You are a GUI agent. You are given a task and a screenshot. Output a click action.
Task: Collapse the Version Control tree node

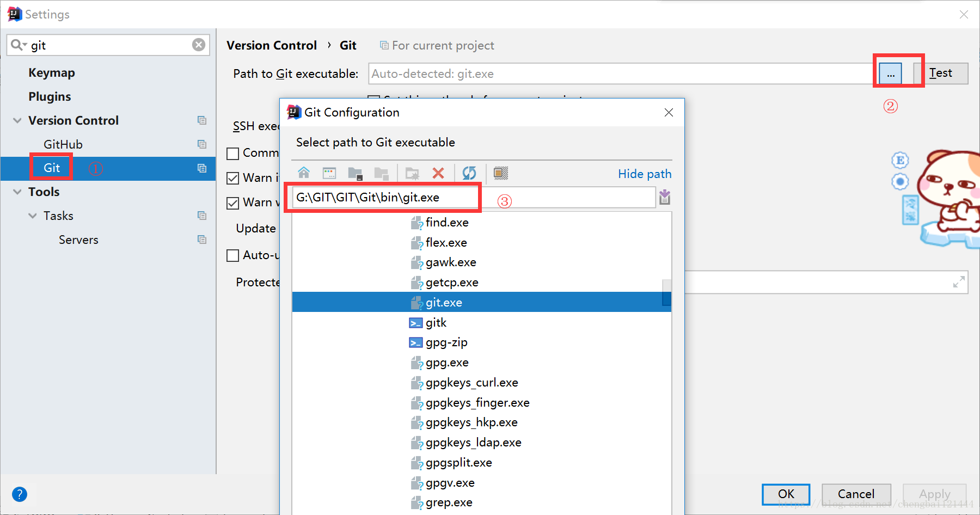[x=17, y=120]
